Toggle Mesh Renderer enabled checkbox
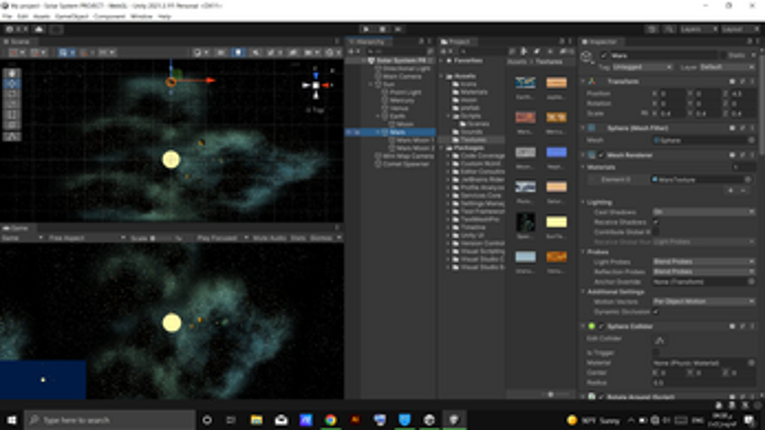This screenshot has height=430, width=765. [601, 155]
